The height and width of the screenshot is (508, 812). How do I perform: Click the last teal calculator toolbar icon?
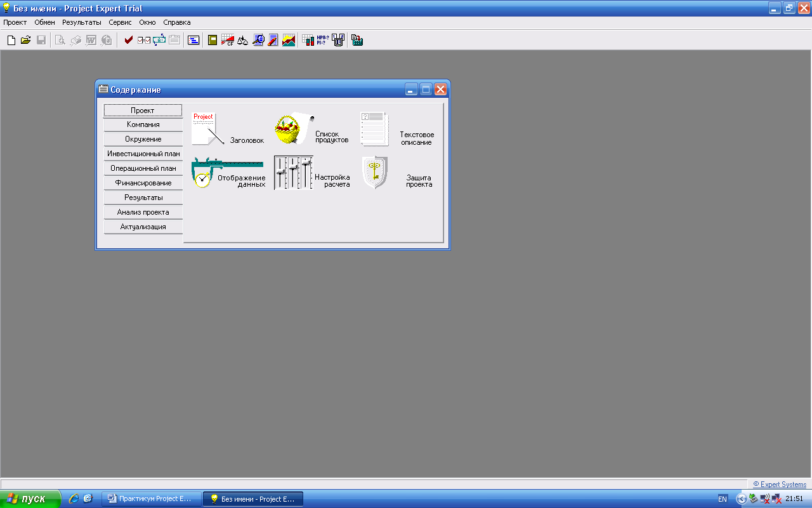pos(357,40)
